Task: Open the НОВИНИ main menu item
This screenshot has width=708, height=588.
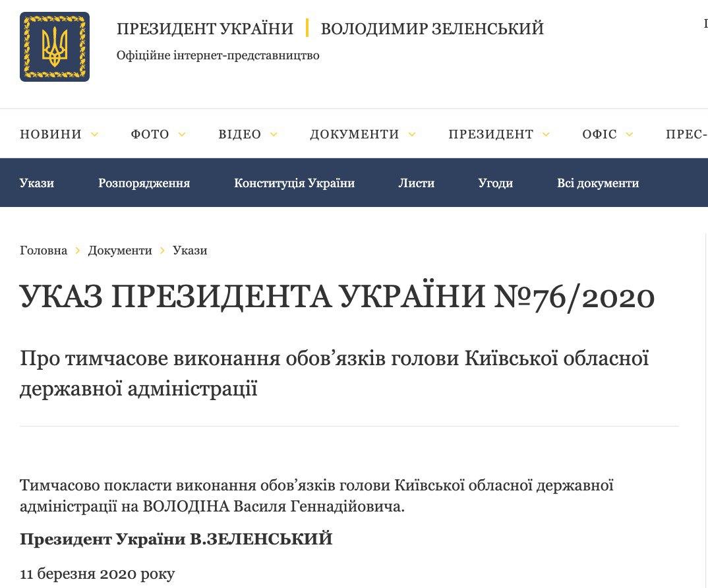Action: click(x=51, y=134)
